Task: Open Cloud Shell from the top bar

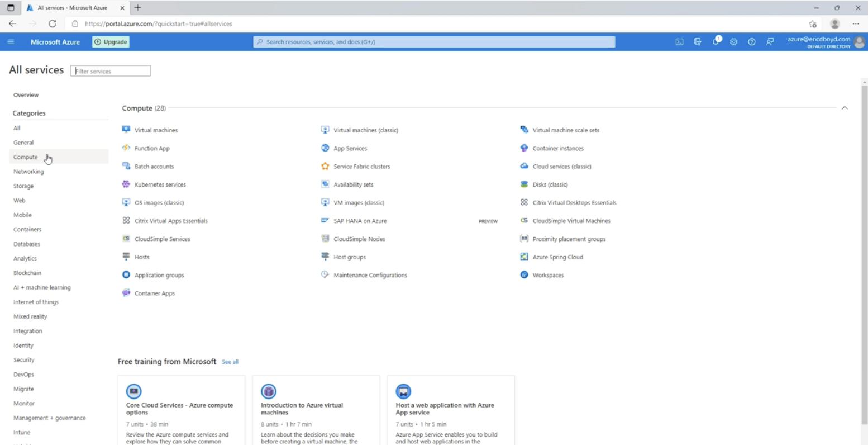Action: pyautogui.click(x=679, y=42)
